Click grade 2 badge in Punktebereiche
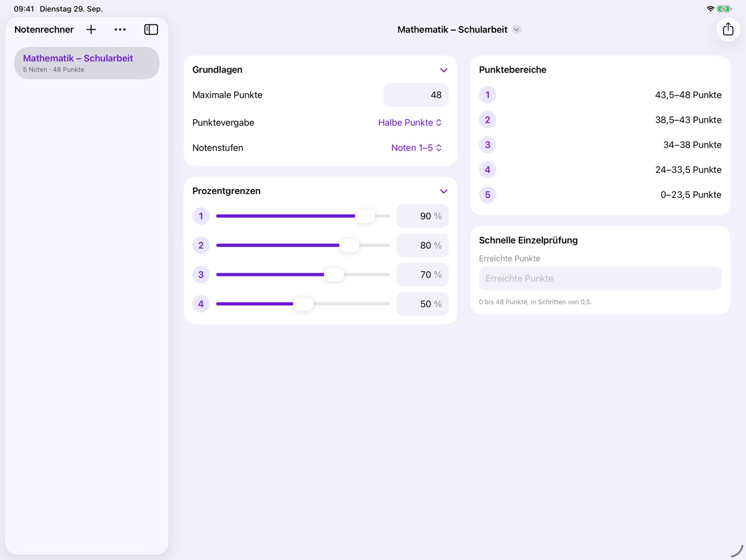746x560 pixels. tap(488, 120)
